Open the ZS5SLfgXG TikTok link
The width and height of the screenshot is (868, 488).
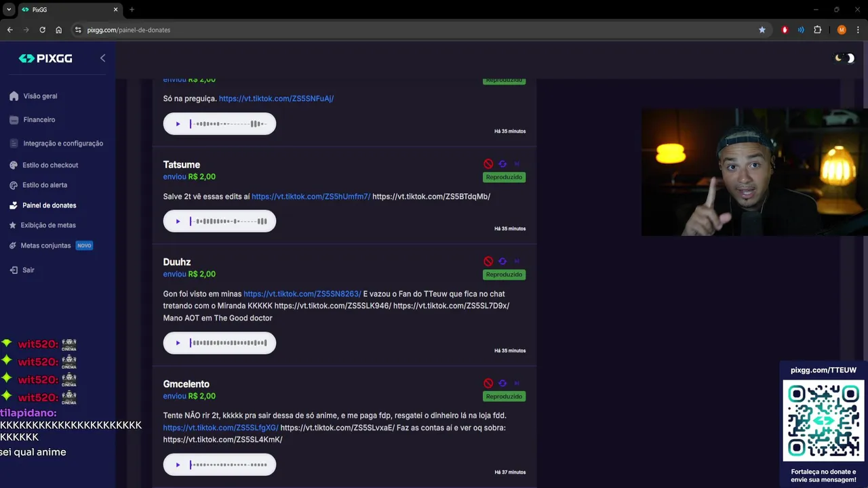tap(221, 428)
